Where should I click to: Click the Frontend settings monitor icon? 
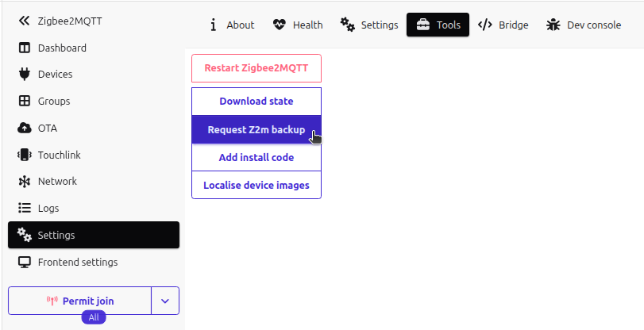[x=25, y=262]
